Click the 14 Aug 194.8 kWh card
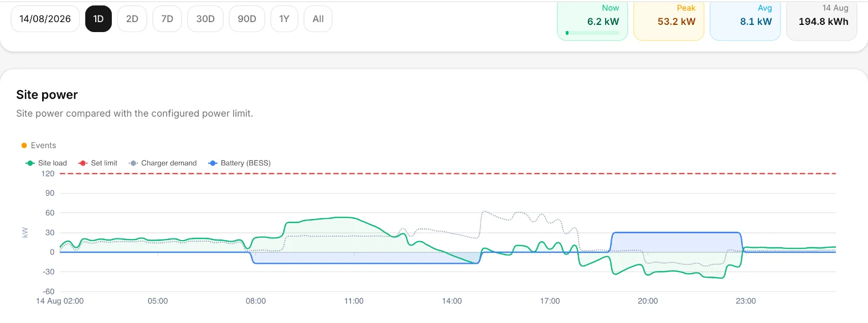This screenshot has height=323, width=868. pyautogui.click(x=821, y=20)
